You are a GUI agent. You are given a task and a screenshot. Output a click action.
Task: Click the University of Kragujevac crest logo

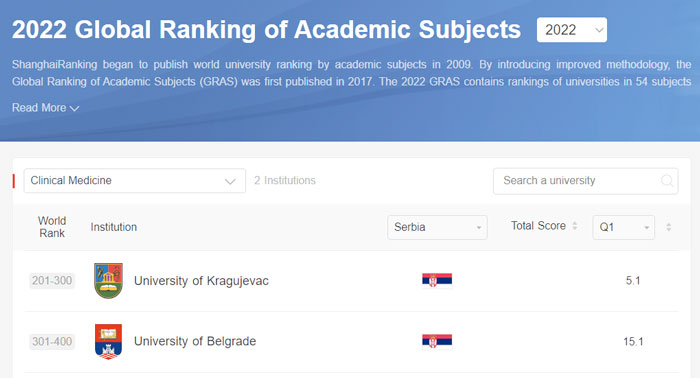pyautogui.click(x=108, y=280)
